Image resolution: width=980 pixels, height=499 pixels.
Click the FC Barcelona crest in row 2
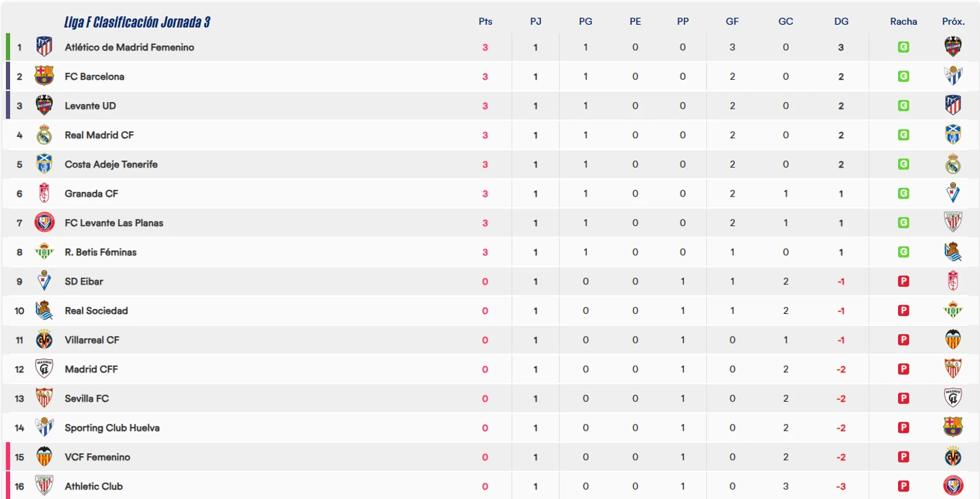[44, 76]
